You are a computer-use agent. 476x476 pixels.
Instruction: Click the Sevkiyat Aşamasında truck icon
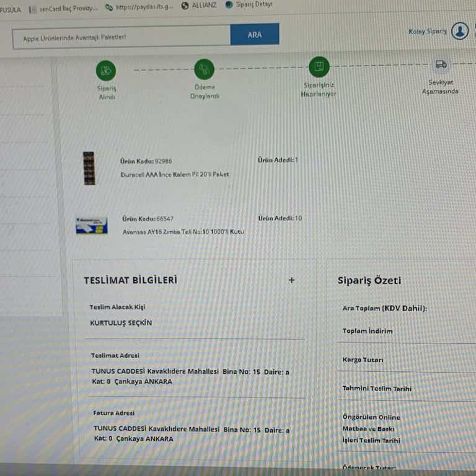point(441,64)
